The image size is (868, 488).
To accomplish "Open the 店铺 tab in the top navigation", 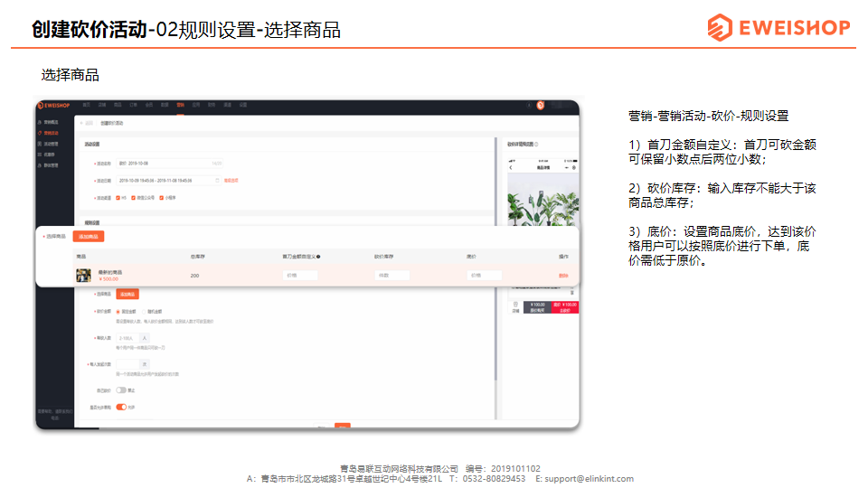I will 102,105.
